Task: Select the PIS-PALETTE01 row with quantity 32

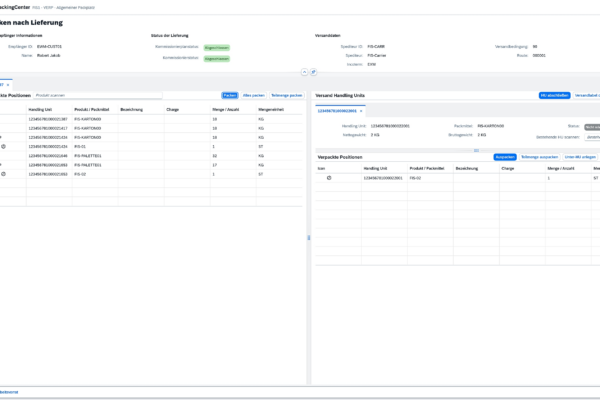Action: (x=150, y=156)
